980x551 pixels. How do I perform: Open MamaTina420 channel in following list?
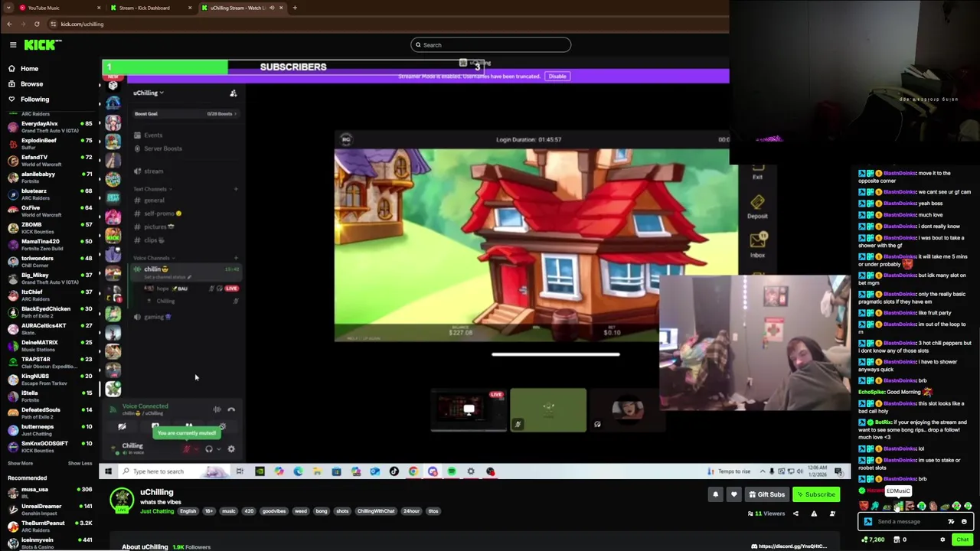[x=50, y=244]
